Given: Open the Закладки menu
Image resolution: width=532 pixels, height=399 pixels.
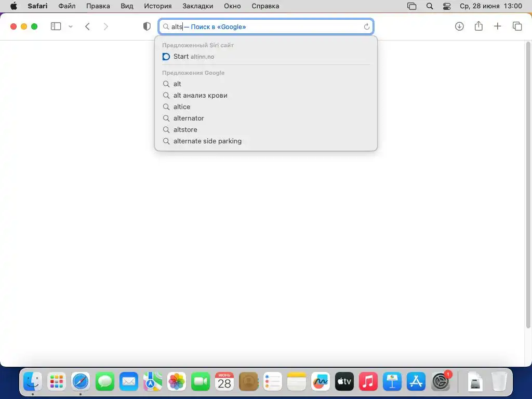Looking at the screenshot, I should [198, 6].
